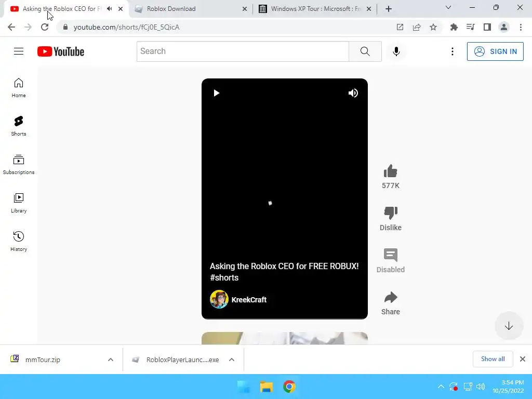Open File Explorer from taskbar
532x399 pixels.
[267, 387]
